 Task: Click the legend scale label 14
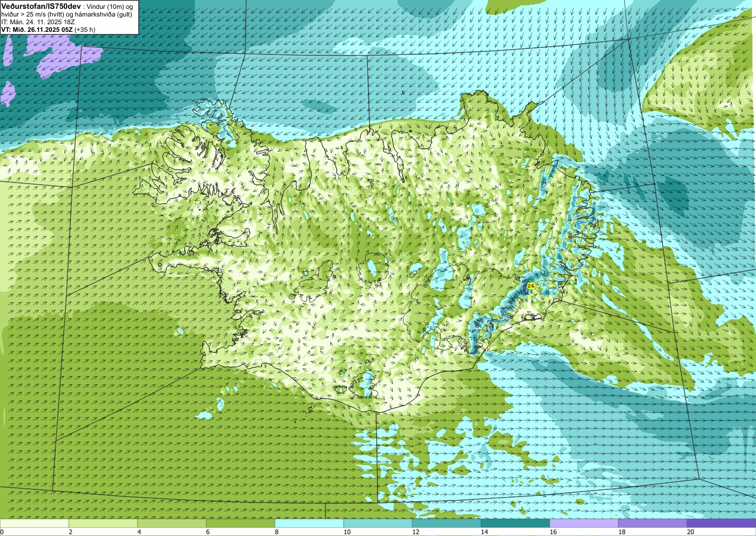tap(484, 532)
